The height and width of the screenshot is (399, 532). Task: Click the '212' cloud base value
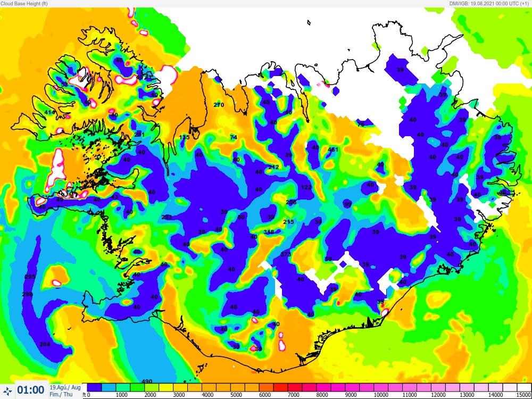pyautogui.click(x=273, y=167)
